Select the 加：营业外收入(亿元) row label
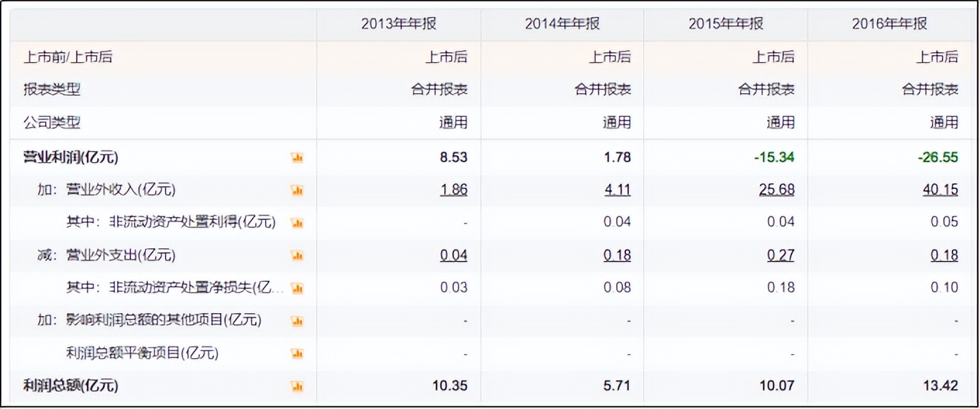The image size is (980, 409). pyautogui.click(x=106, y=190)
